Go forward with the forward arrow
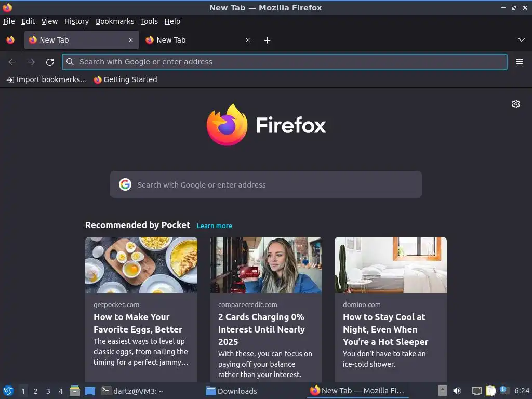Screen dimensions: 532x399 31,62
